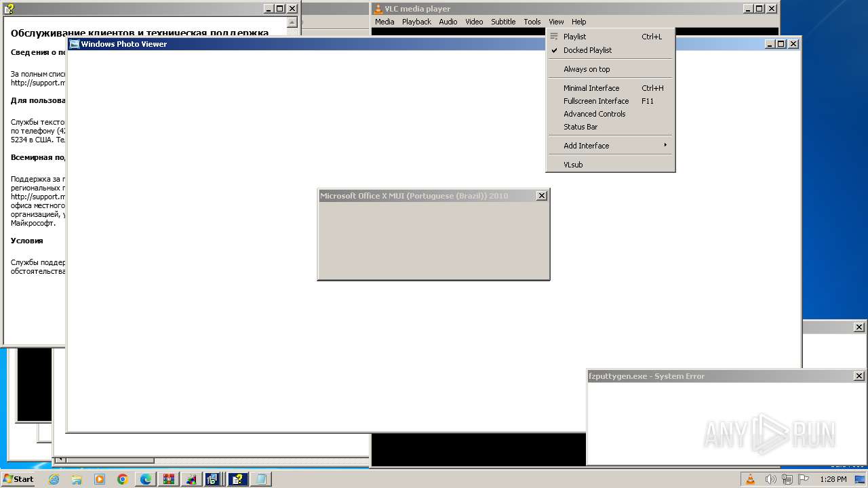Open the VLC Subtitle menu

503,22
